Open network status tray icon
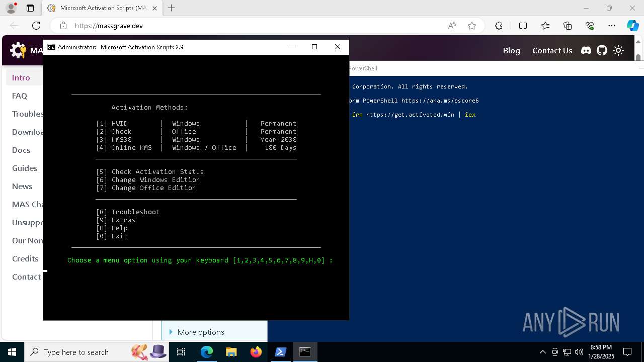This screenshot has height=362, width=644. click(x=567, y=352)
